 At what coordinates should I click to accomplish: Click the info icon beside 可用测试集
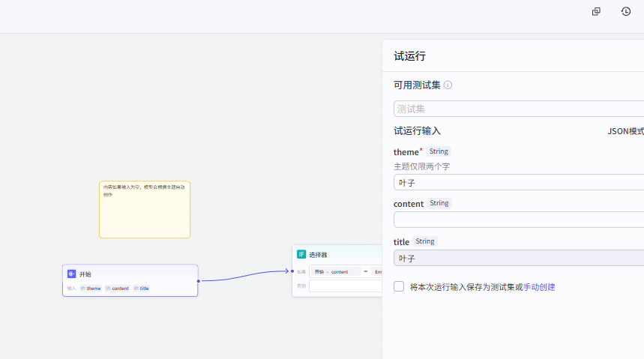point(448,85)
